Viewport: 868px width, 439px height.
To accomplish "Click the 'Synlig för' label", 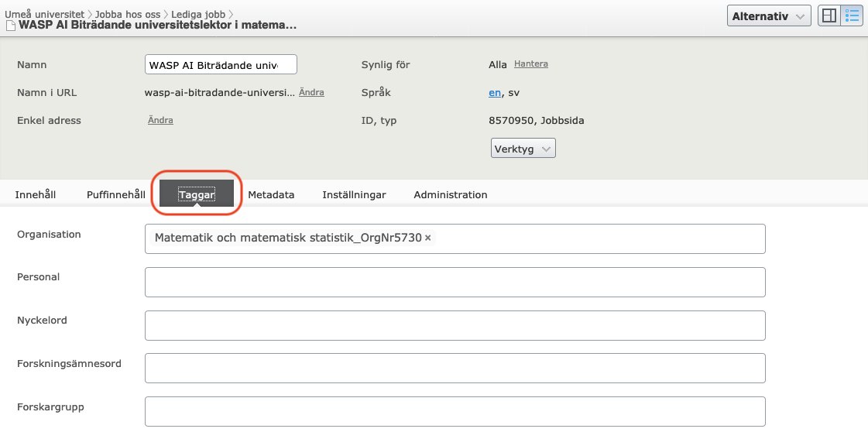I will pyautogui.click(x=386, y=65).
